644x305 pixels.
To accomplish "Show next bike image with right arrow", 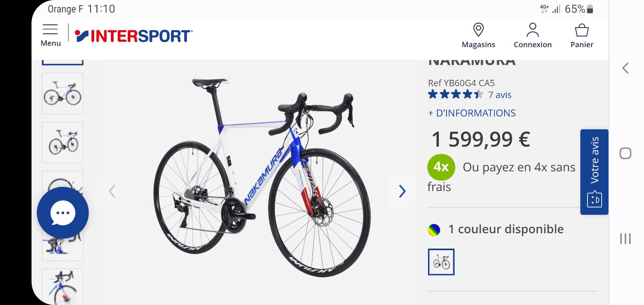I will tap(401, 191).
